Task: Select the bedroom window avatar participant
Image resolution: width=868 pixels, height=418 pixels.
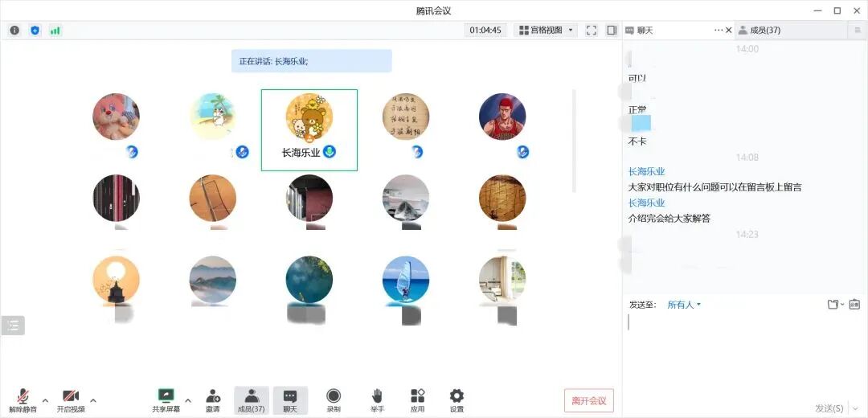Action: [502, 279]
